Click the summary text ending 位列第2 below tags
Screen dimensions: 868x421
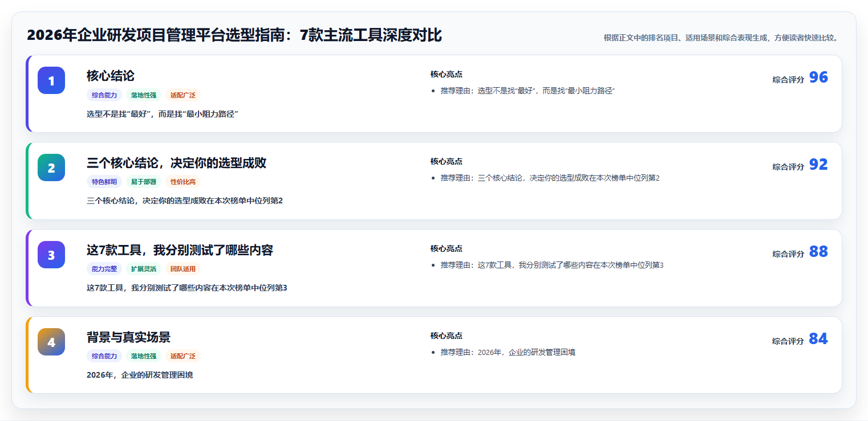185,201
